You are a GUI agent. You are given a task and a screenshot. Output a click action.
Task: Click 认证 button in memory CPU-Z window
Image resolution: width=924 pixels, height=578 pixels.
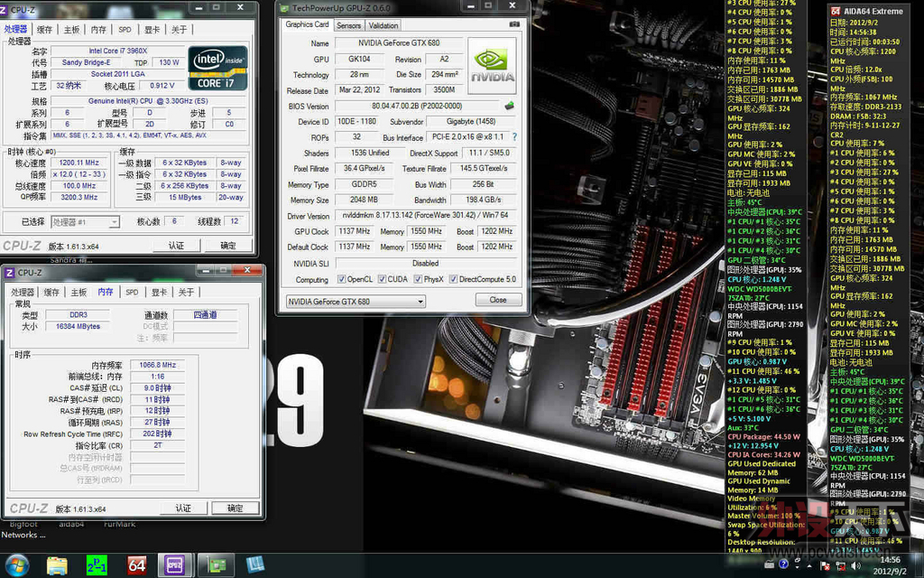click(183, 508)
